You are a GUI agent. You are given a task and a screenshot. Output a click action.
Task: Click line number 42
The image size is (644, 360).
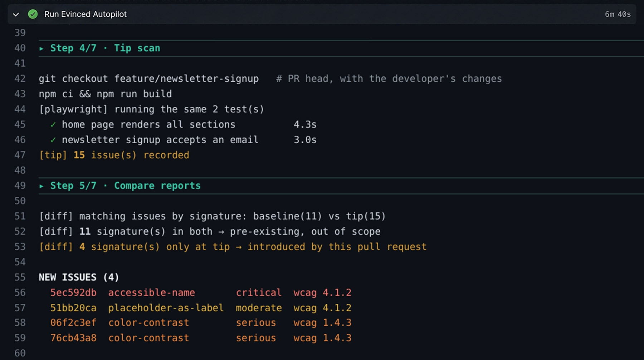pos(20,78)
